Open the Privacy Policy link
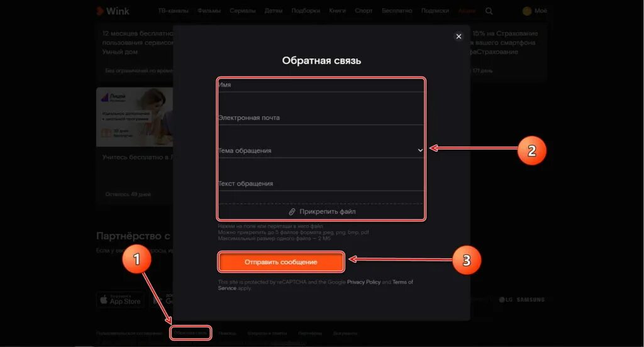The height and width of the screenshot is (347, 644). point(364,282)
